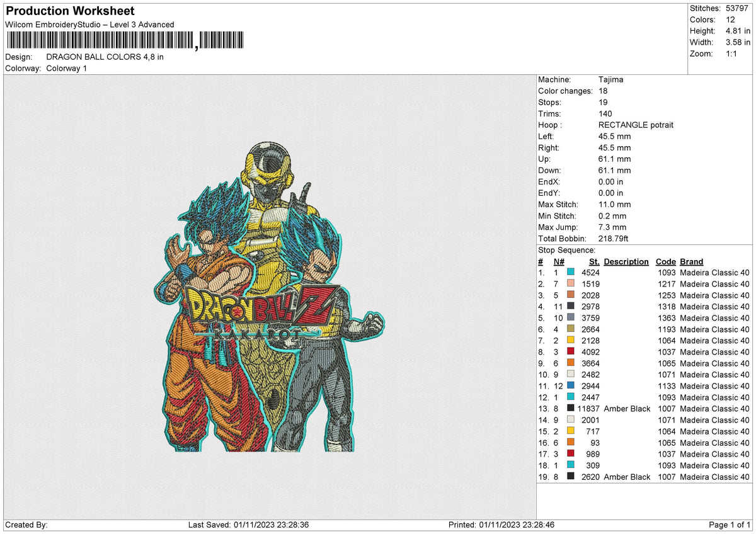Click the Max Stitch value 11.0 mm
The height and width of the screenshot is (534, 756).
pos(614,205)
